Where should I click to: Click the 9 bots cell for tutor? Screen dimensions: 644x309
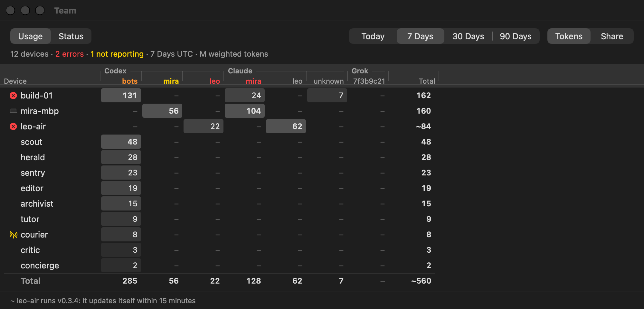pyautogui.click(x=121, y=219)
